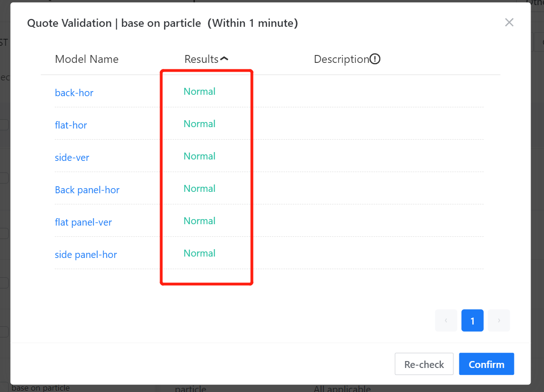This screenshot has width=544, height=392.
Task: Click Normal result for back-hor row
Action: 199,92
